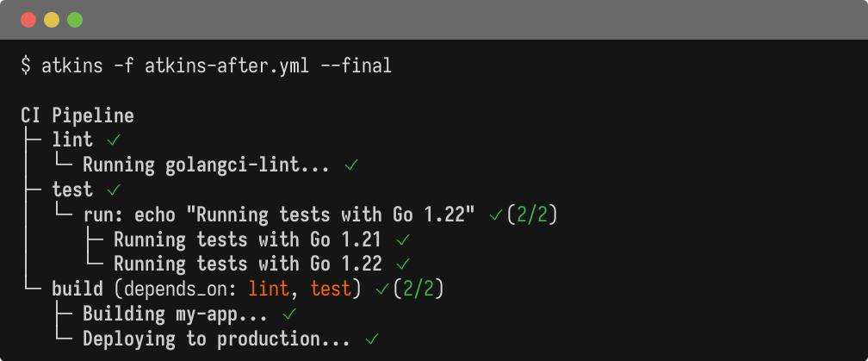The width and height of the screenshot is (868, 361).
Task: Click the red close window button
Action: pyautogui.click(x=28, y=19)
